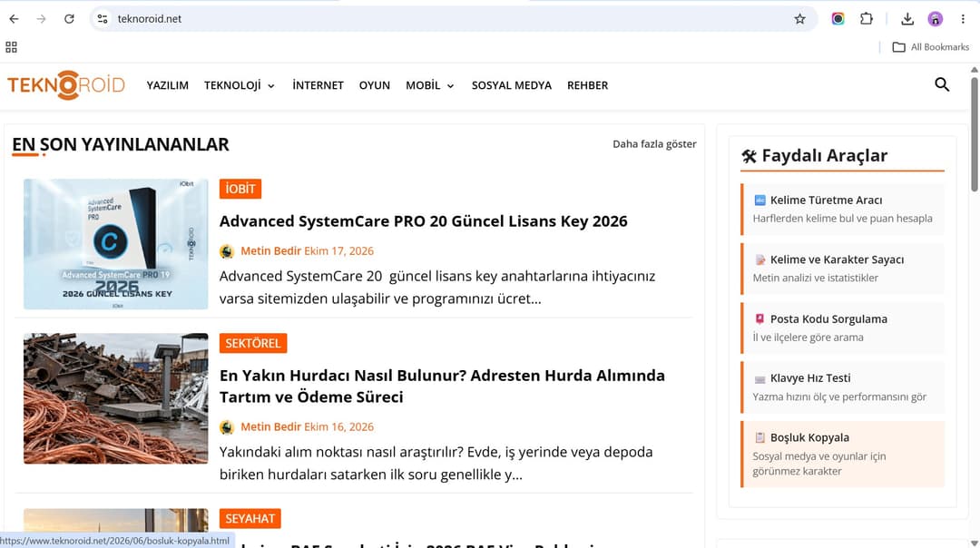This screenshot has height=548, width=980.
Task: Open the Chrome profile avatar
Action: pyautogui.click(x=935, y=19)
